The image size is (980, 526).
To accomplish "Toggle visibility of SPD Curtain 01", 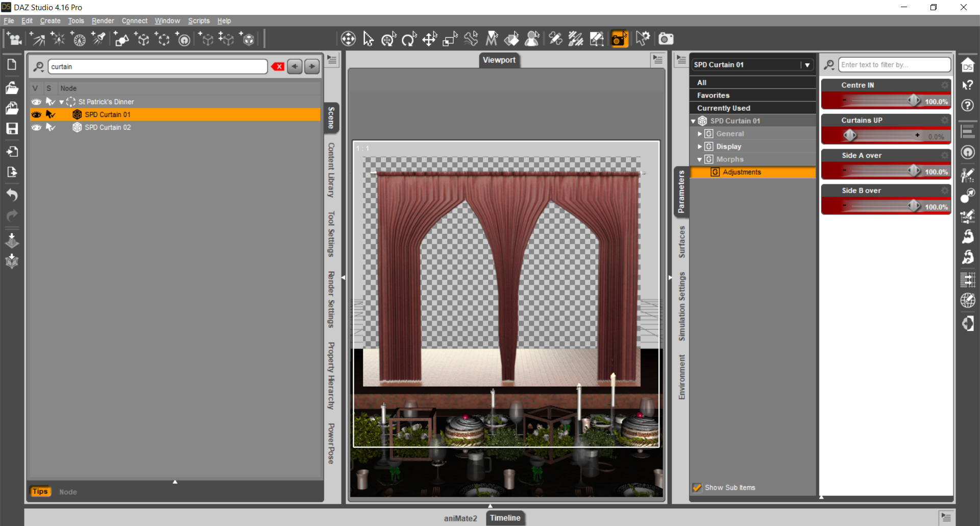I will [x=36, y=114].
